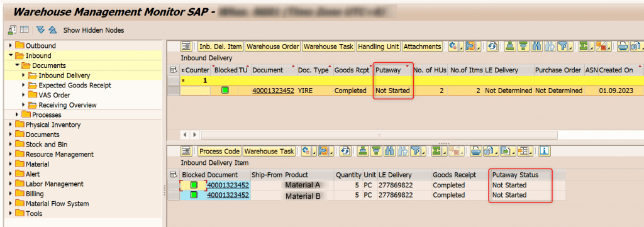644x227 pixels.
Task: Click the right arrow of horizontal scrollbar
Action: (194, 135)
